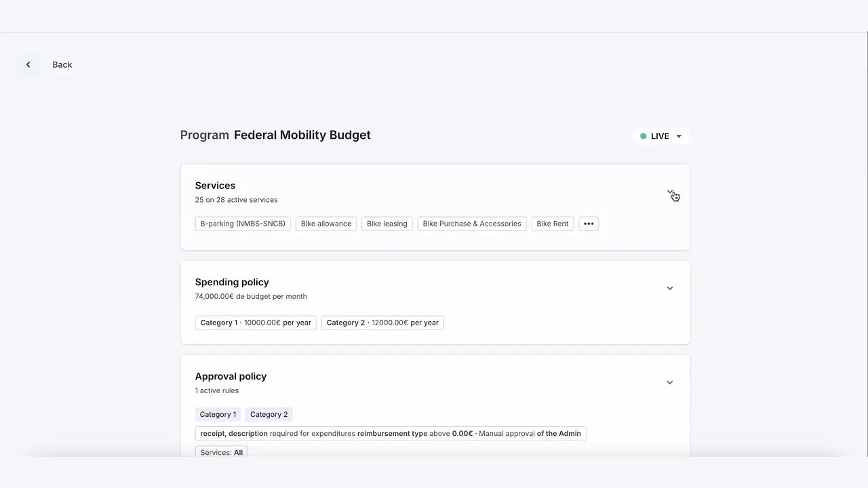Screen dimensions: 868x488
Task: Click the Spending policy heading
Action: tap(232, 282)
